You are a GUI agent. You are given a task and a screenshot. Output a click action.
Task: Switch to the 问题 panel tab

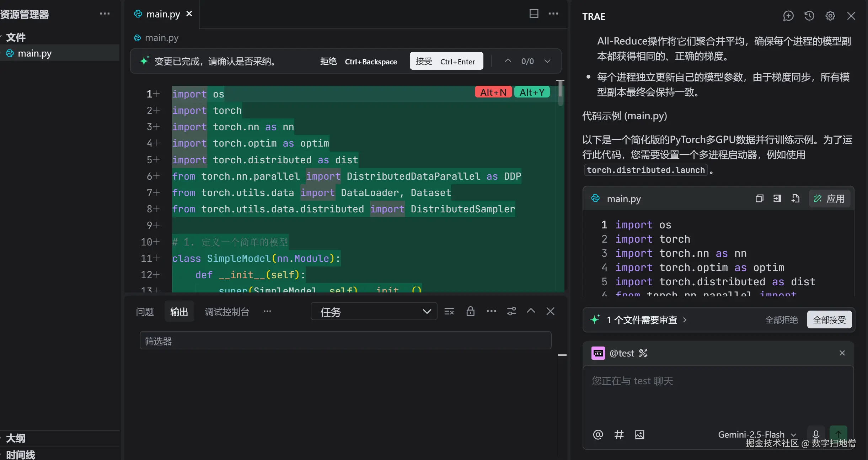click(x=145, y=312)
